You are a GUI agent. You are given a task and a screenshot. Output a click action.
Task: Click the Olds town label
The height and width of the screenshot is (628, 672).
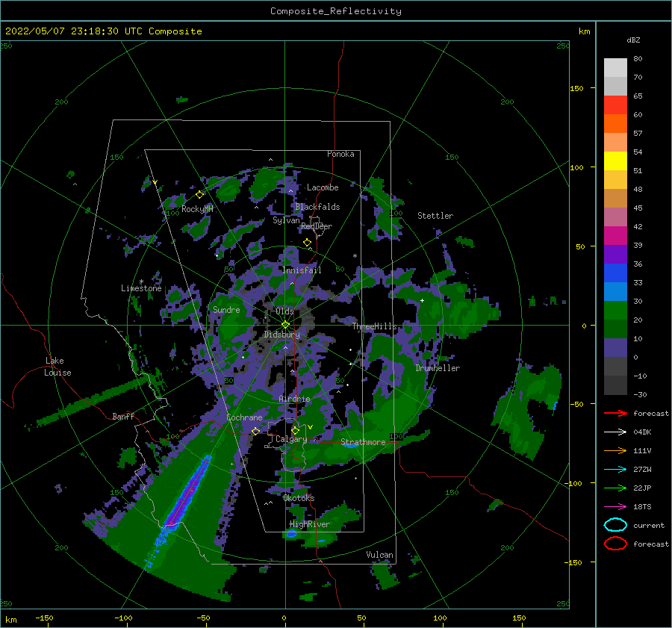click(284, 311)
